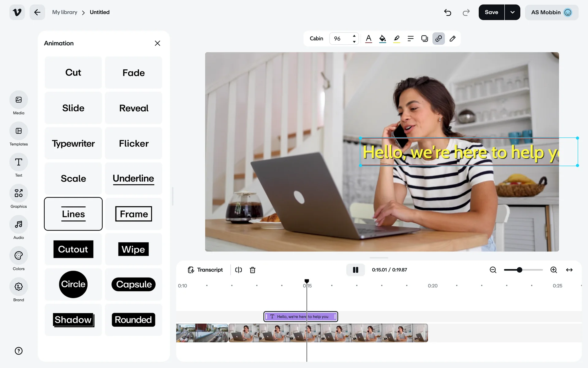This screenshot has width=588, height=368.
Task: Open the text color tool
Action: pyautogui.click(x=368, y=39)
